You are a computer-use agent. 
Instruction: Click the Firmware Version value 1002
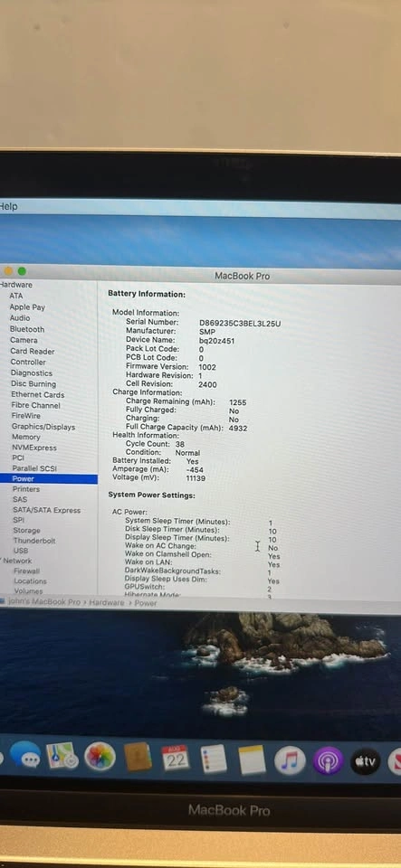tap(207, 367)
